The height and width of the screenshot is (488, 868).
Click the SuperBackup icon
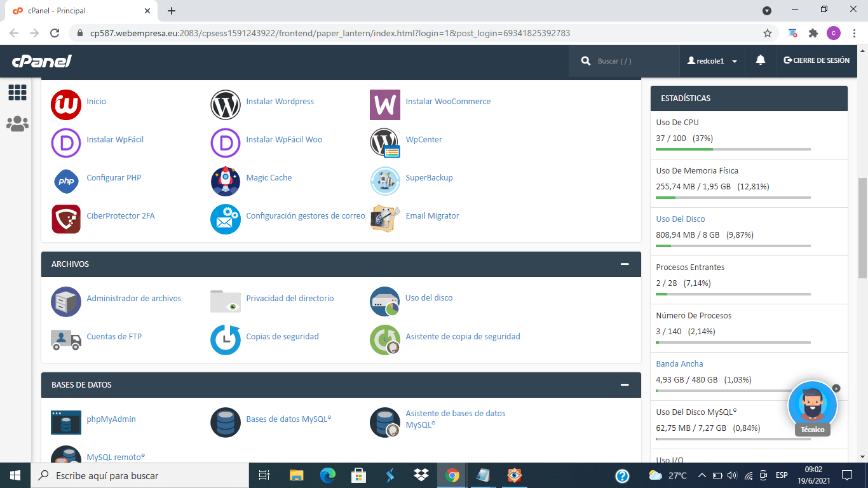tap(385, 181)
